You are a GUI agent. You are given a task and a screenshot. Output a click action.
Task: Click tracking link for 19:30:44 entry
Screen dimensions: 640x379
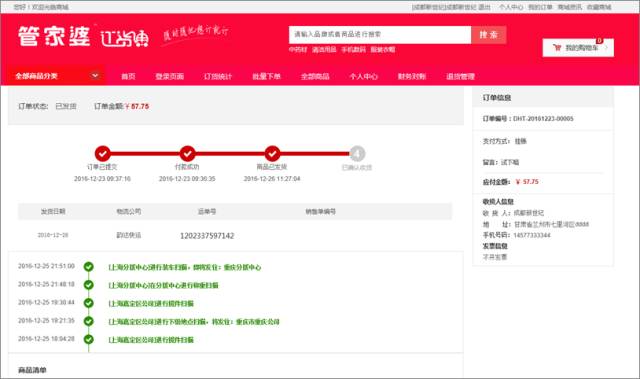click(151, 304)
